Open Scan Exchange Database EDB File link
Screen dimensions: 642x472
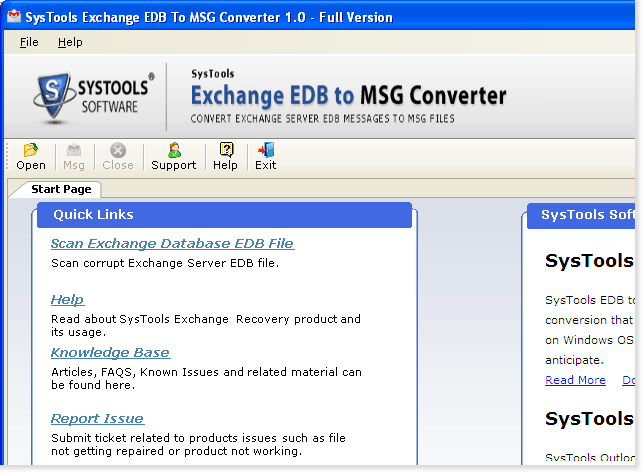click(x=172, y=244)
